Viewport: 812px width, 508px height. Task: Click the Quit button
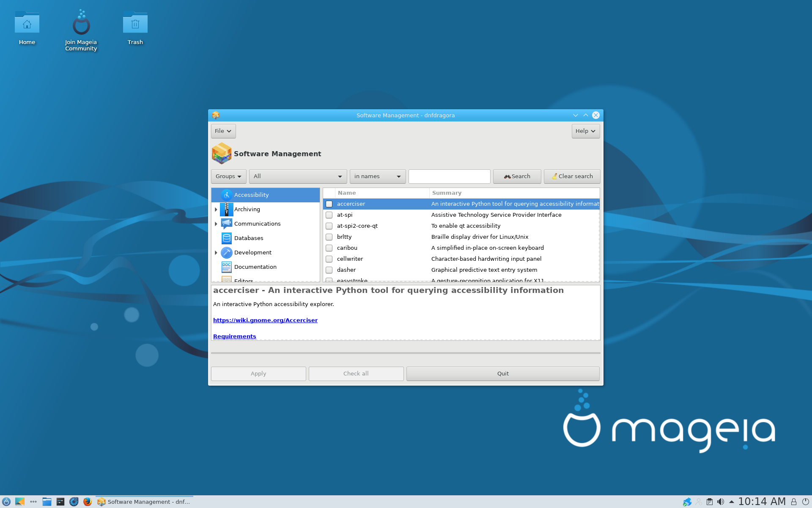503,374
